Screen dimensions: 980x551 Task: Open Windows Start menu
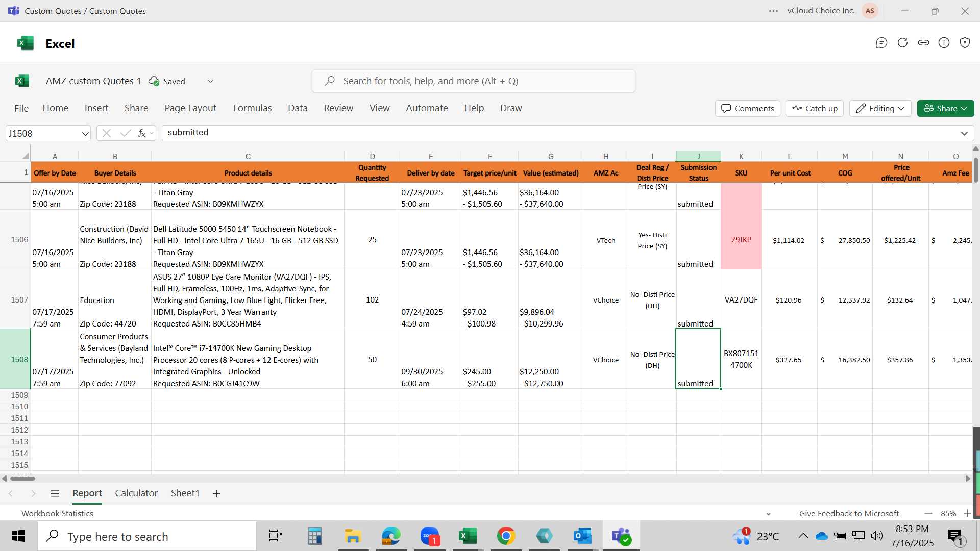pos(18,536)
